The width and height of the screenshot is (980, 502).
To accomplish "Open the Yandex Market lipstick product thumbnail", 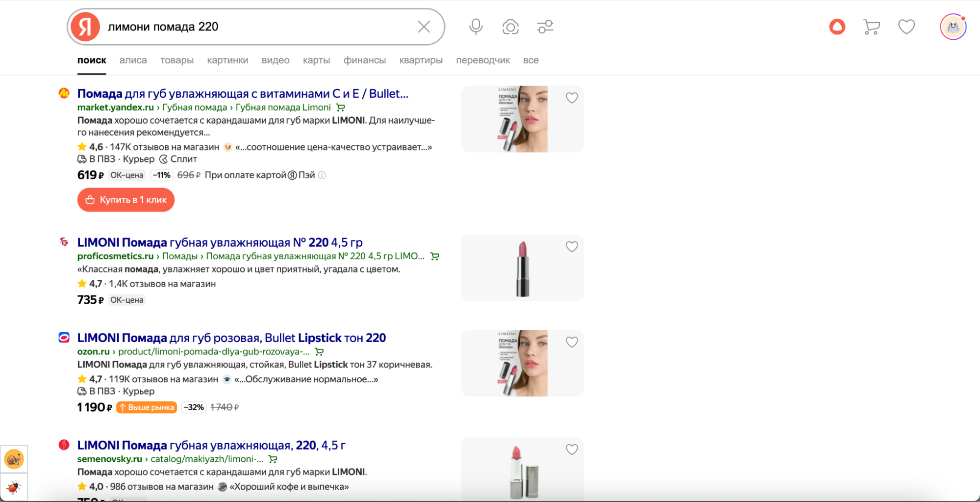I will click(x=523, y=119).
